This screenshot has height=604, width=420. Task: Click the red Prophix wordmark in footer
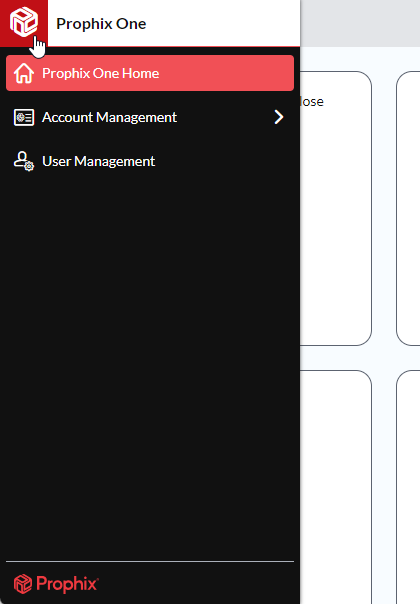point(67,584)
